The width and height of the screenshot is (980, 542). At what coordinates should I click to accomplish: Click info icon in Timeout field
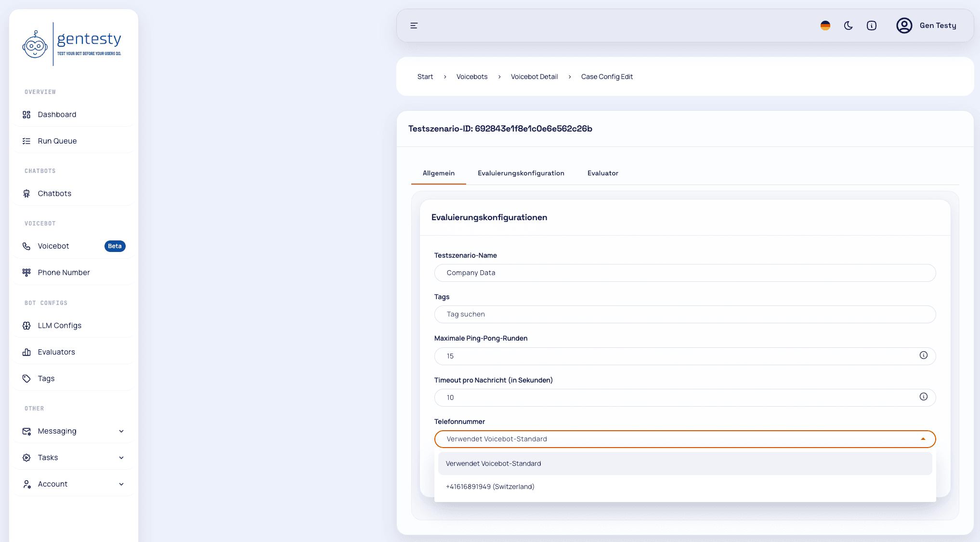point(923,397)
